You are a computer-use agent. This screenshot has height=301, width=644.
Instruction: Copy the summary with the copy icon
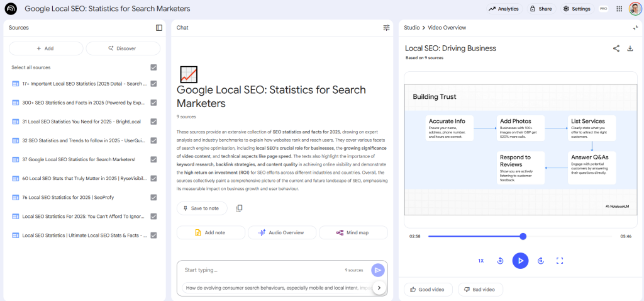tap(239, 208)
